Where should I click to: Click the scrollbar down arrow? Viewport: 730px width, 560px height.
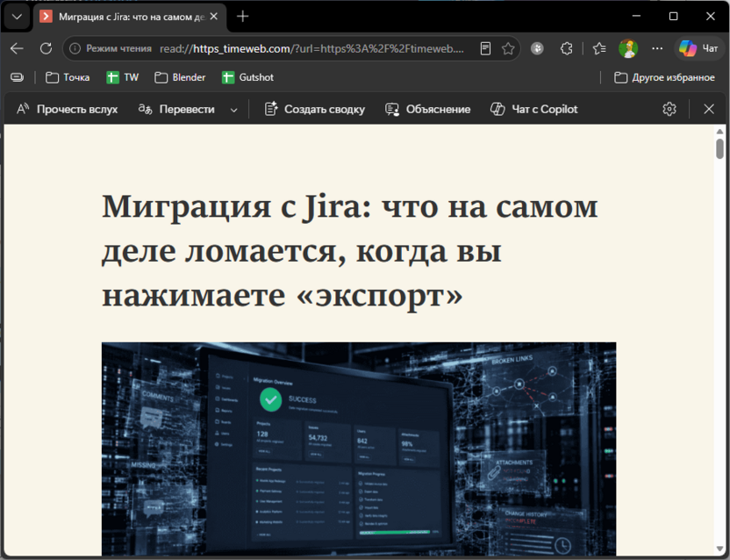click(x=719, y=549)
